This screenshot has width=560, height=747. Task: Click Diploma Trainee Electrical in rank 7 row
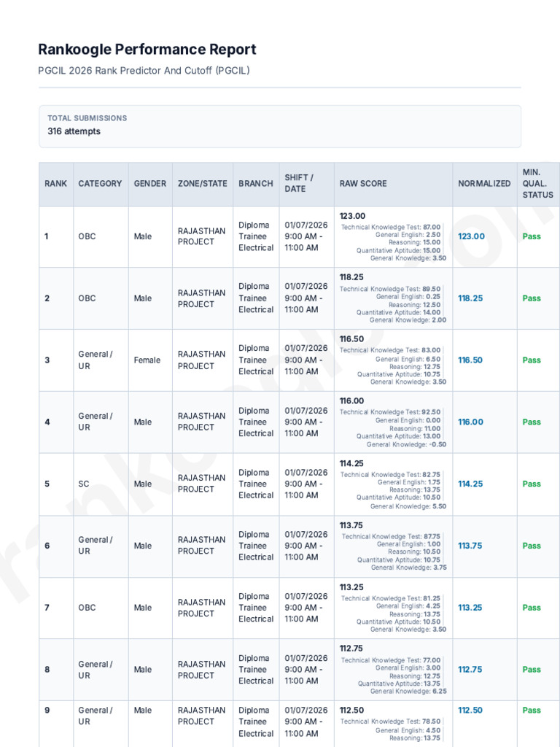pyautogui.click(x=256, y=608)
